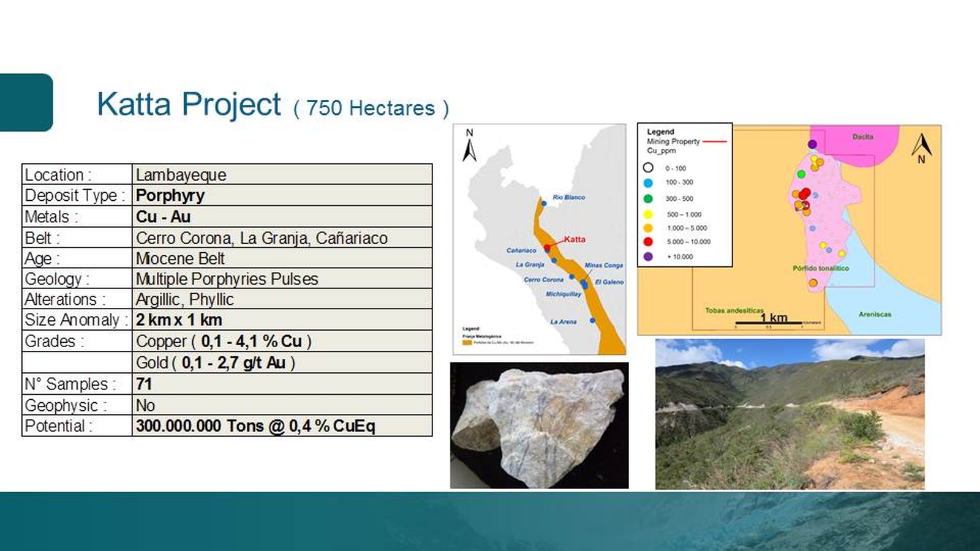Click the Rio Blanco label on the map
This screenshot has height=551, width=980.
(568, 197)
